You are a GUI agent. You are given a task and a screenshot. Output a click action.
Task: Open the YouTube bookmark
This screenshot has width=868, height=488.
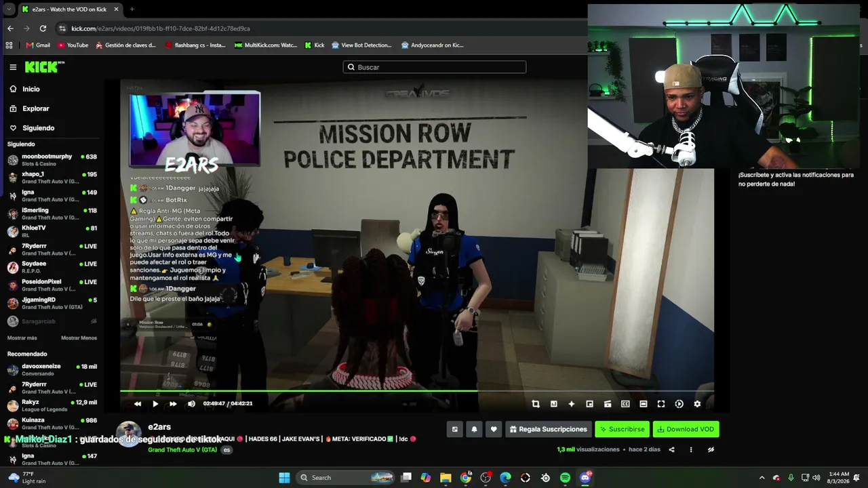[x=73, y=45]
